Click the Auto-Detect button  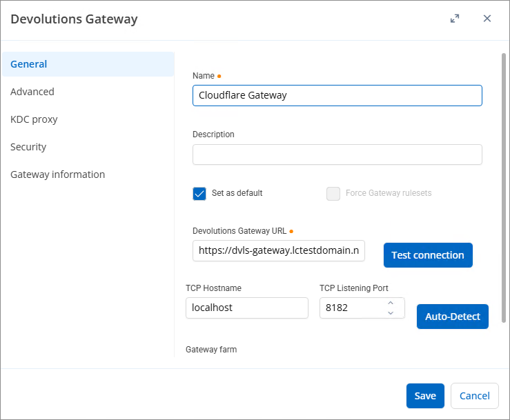pyautogui.click(x=453, y=317)
